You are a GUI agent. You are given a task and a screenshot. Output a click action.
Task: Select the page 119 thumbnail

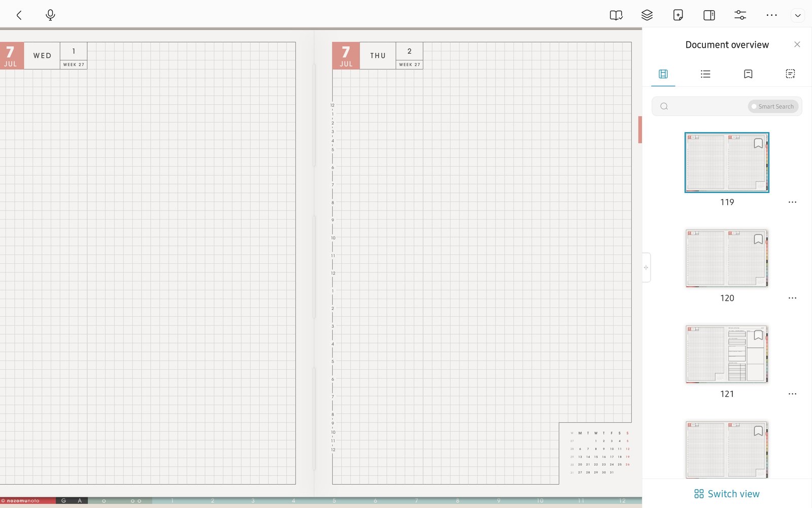click(x=727, y=163)
